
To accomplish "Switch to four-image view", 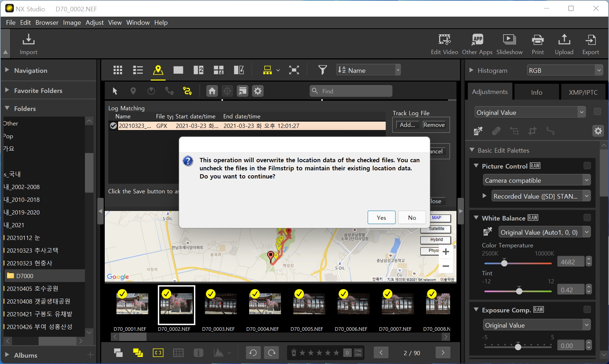I will 219,70.
